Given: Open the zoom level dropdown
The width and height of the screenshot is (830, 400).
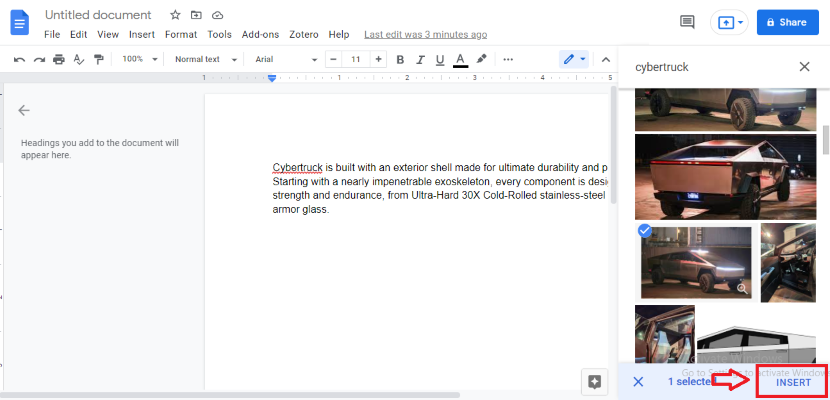Looking at the screenshot, I should tap(139, 59).
